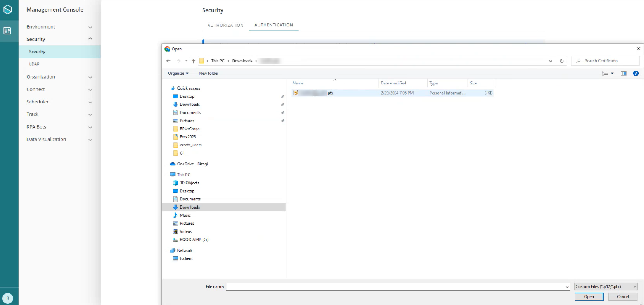Select the Security submenu item
Viewport: 644px width, 305px height.
click(x=60, y=52)
